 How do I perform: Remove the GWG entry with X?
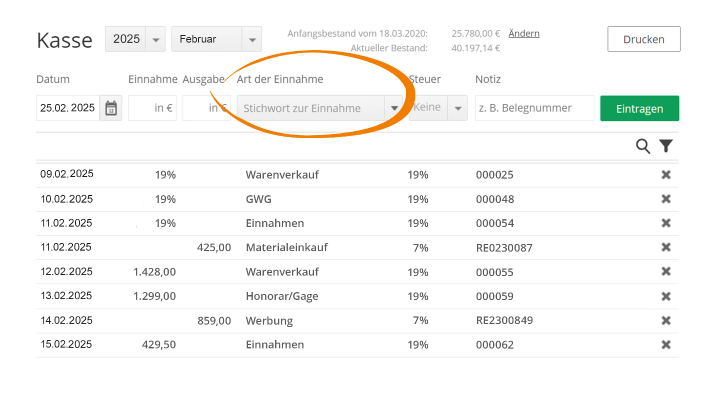(x=666, y=199)
